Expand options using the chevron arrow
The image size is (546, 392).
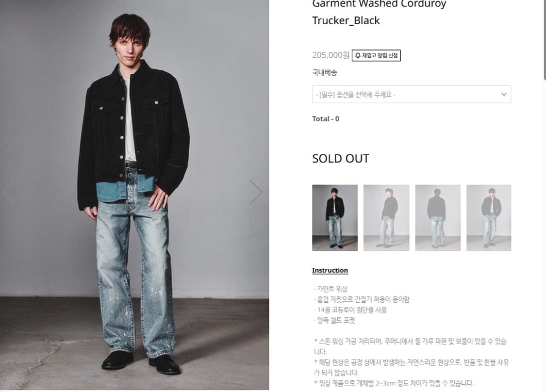coord(503,94)
